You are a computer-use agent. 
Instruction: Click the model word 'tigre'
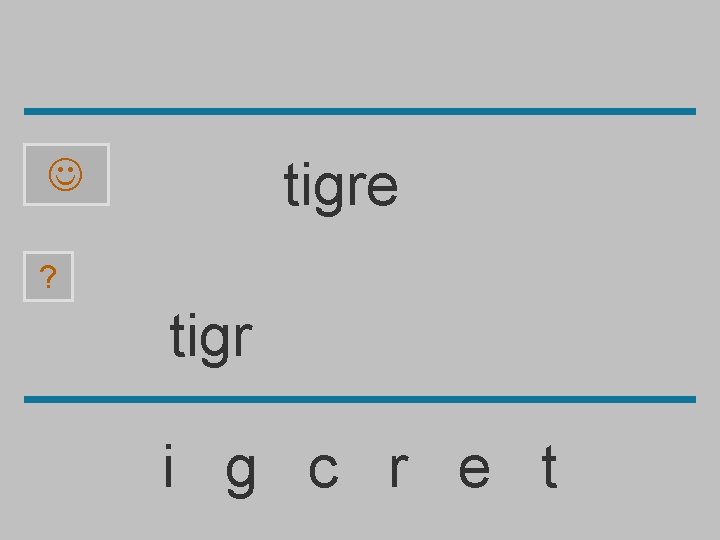[341, 188]
